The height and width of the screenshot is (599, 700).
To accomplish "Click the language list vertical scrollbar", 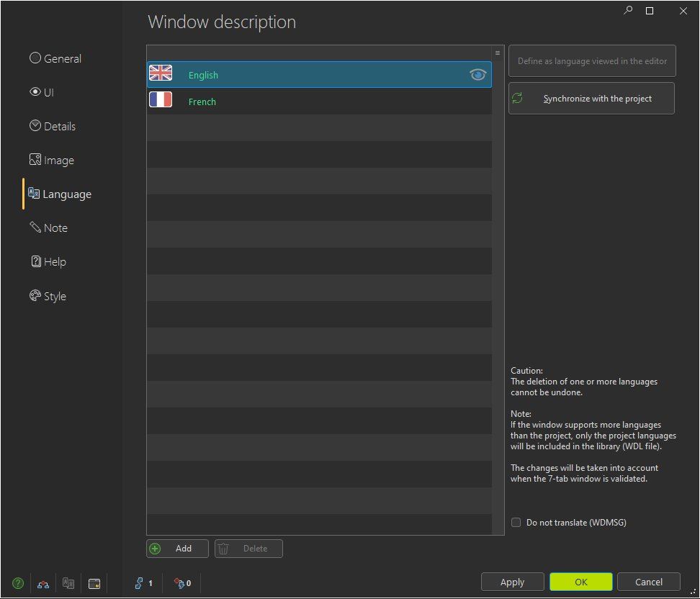I will pos(498,297).
